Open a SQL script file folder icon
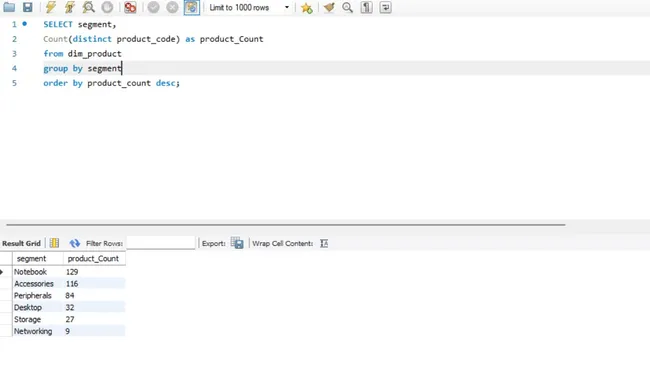650x366 pixels. pos(9,7)
